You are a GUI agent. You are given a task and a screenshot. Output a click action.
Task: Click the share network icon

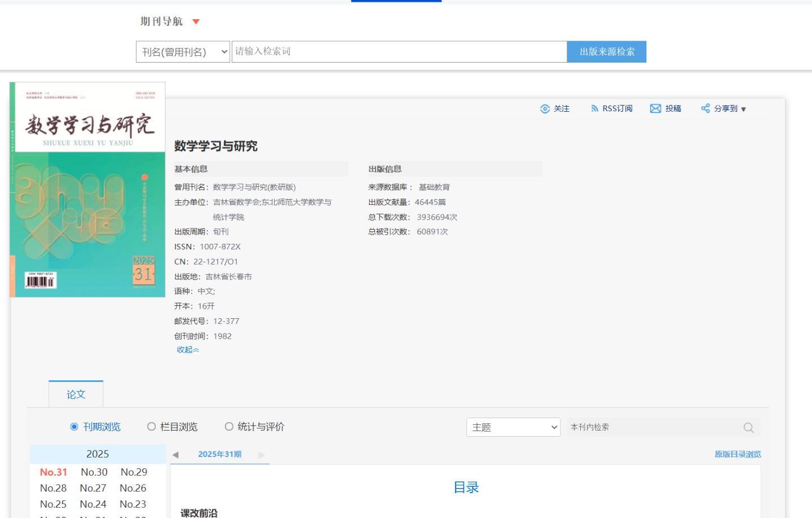705,109
